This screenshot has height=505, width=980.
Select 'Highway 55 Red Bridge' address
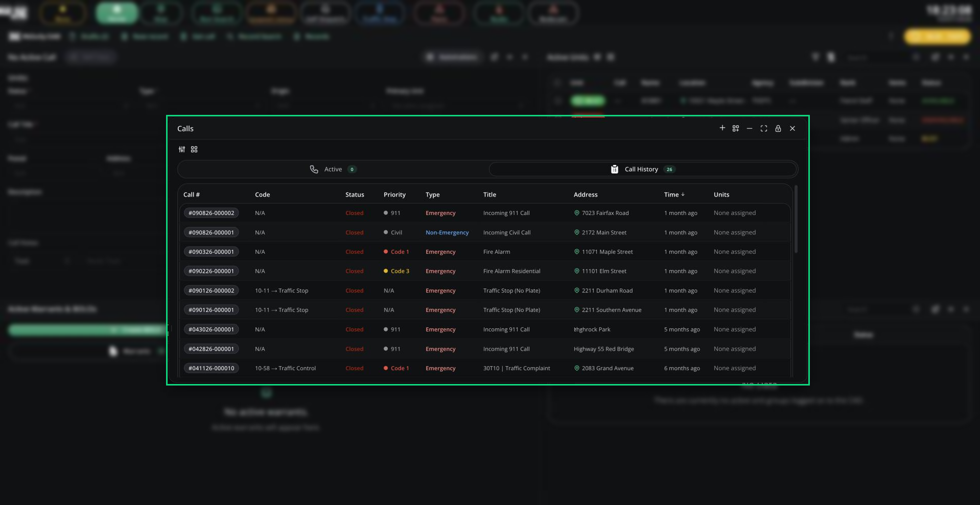point(603,349)
